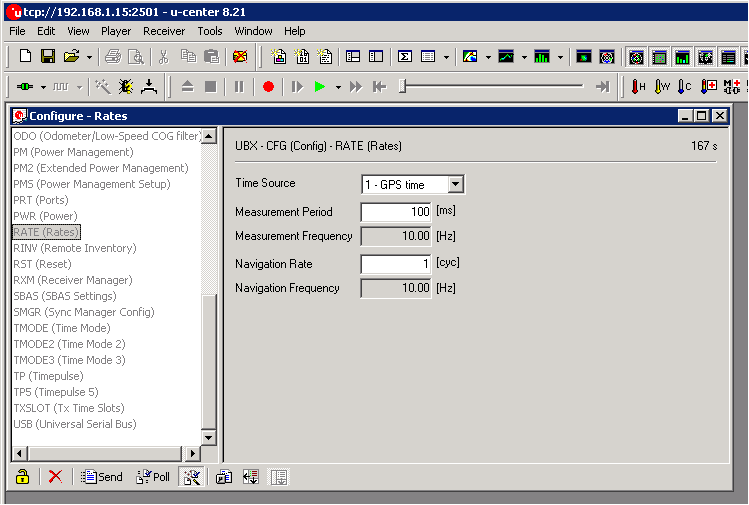This screenshot has width=749, height=505.
Task: Select PRT (Ports) in the configuration list
Action: [x=41, y=200]
